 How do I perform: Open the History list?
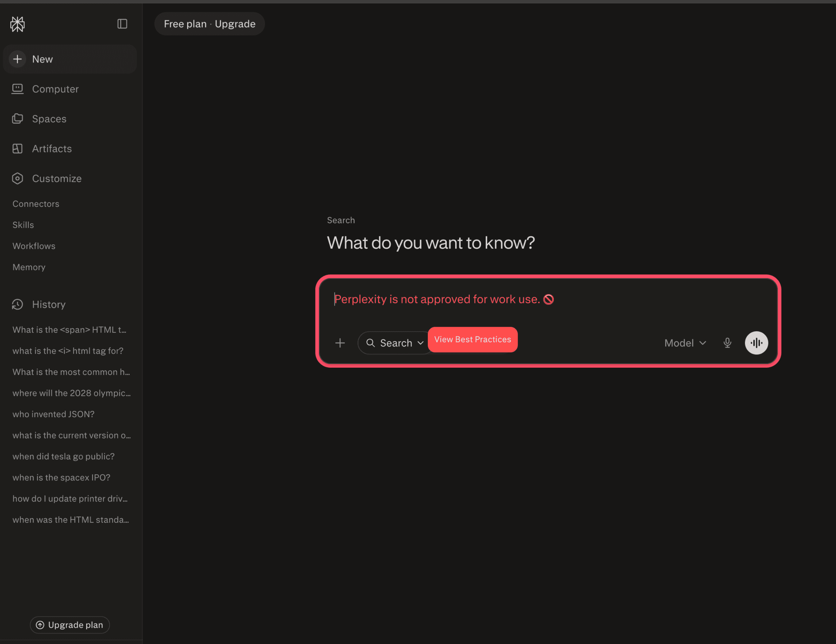tap(70, 304)
